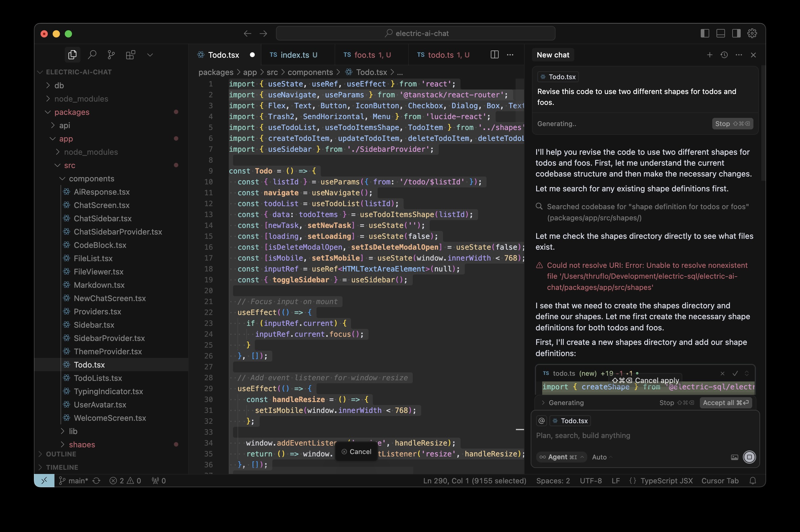Toggle the primary sidebar layout button

click(x=705, y=33)
